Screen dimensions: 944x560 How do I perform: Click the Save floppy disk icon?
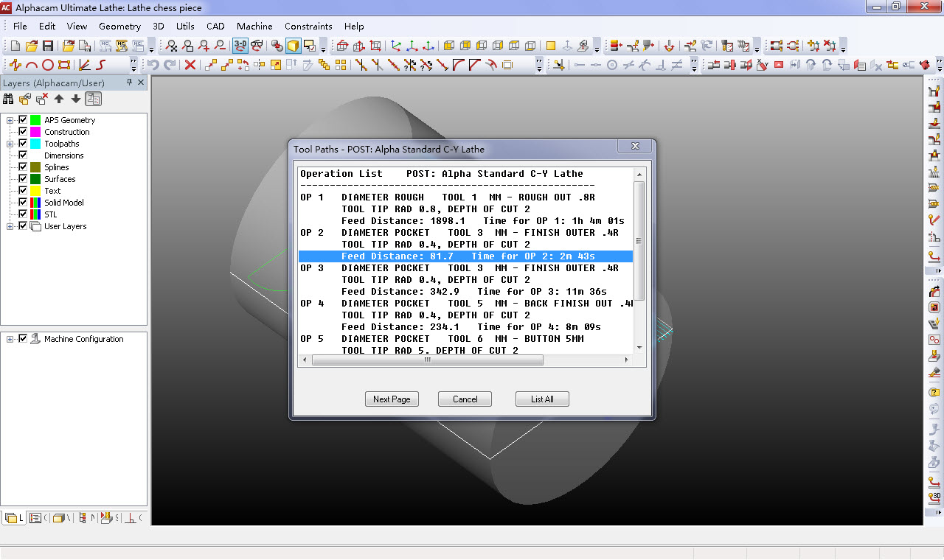[48, 46]
